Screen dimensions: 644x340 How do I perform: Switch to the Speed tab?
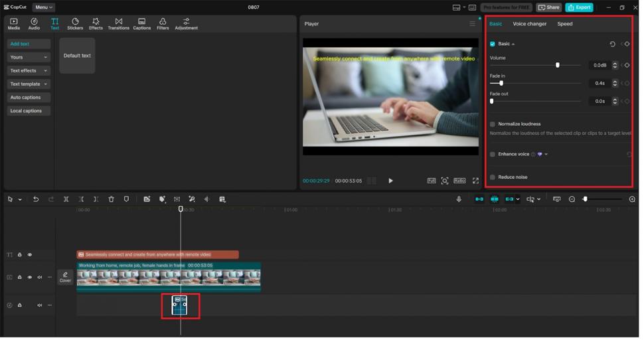(x=564, y=24)
